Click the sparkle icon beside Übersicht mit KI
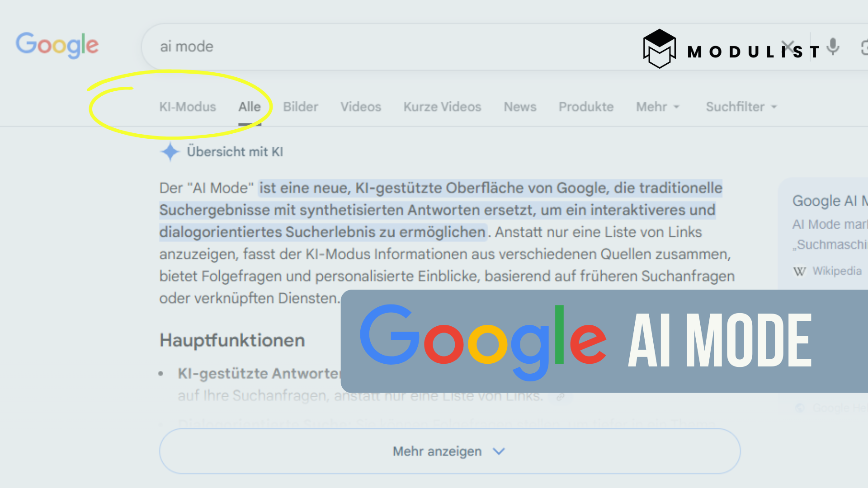 (170, 152)
